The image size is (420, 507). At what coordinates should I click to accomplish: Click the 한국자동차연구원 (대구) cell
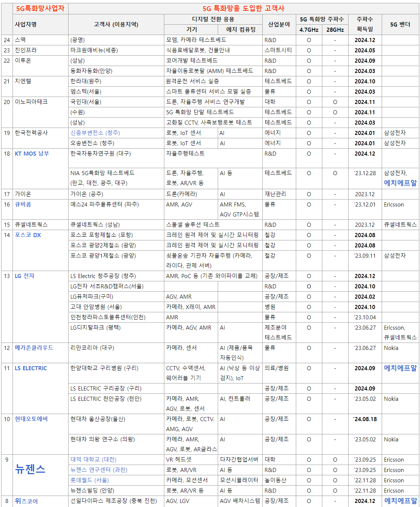[116, 158]
